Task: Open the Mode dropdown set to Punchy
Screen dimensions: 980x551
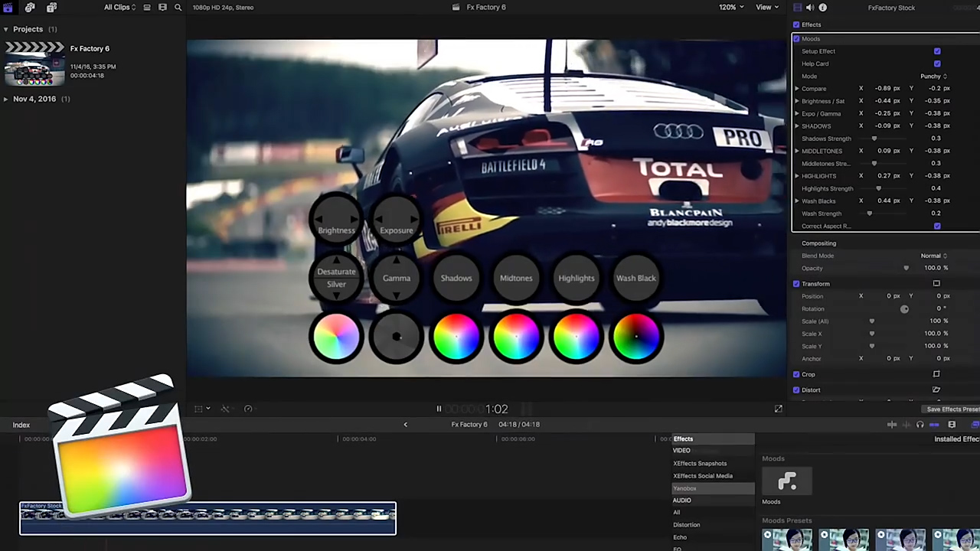Action: pyautogui.click(x=933, y=77)
